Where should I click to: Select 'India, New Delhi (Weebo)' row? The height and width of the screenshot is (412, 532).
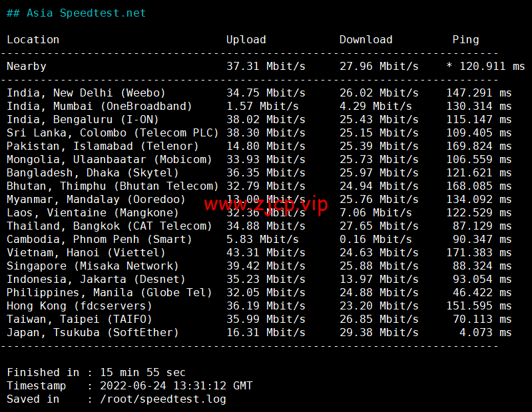[x=259, y=93]
